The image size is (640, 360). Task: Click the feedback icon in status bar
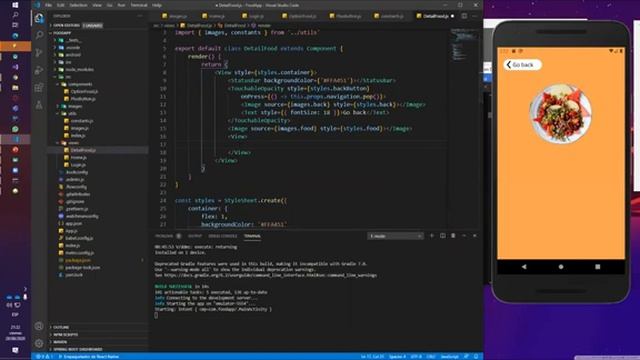[x=467, y=356]
